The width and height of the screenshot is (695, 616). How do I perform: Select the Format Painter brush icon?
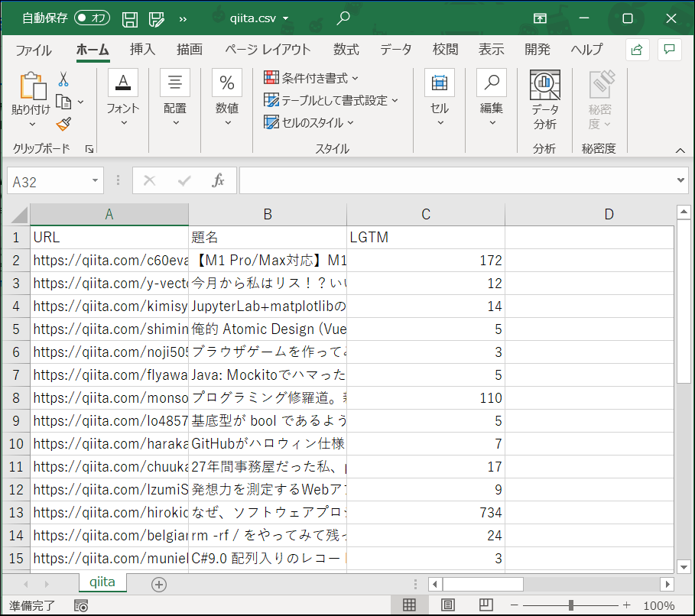tap(63, 124)
